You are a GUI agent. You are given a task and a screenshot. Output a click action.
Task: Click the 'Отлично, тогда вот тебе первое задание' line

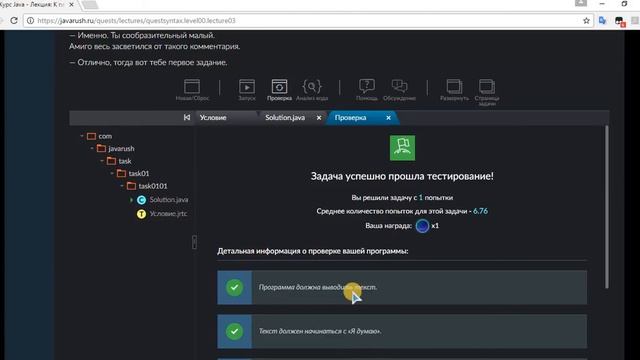coord(149,62)
